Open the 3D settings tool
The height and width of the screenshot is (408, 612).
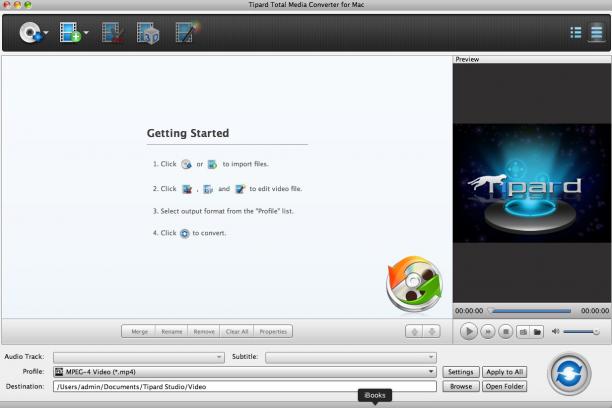(148, 33)
